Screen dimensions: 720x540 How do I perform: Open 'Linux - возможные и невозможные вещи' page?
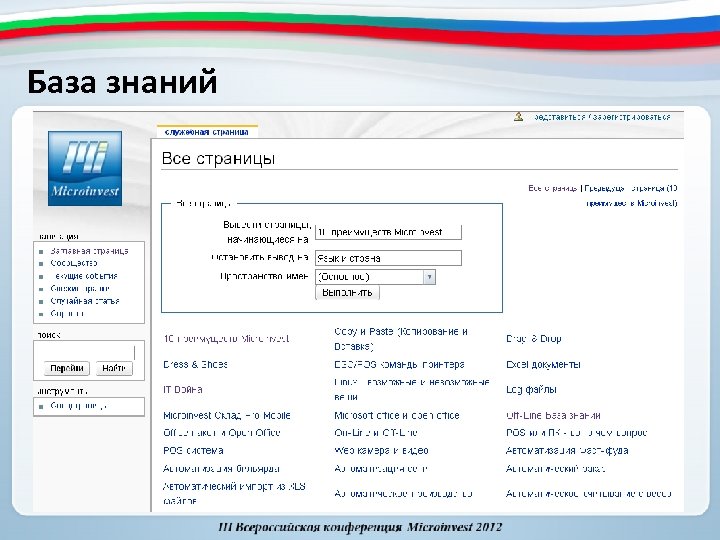pos(412,389)
